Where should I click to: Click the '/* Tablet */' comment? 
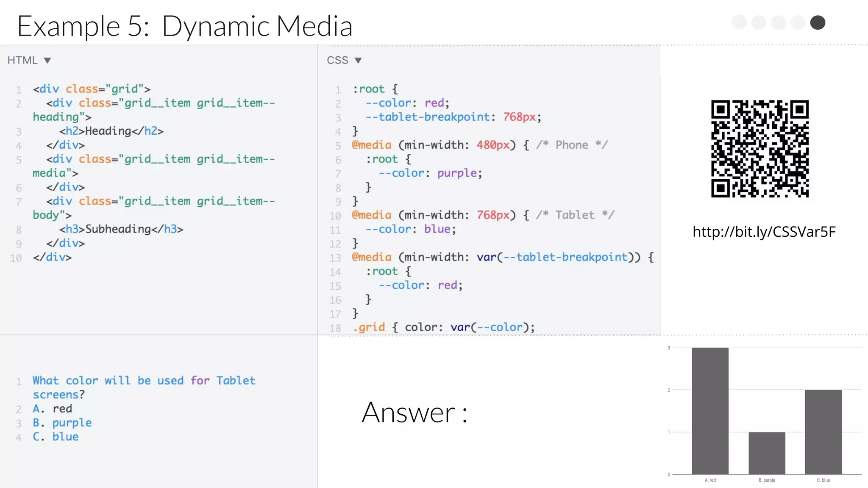pyautogui.click(x=575, y=215)
